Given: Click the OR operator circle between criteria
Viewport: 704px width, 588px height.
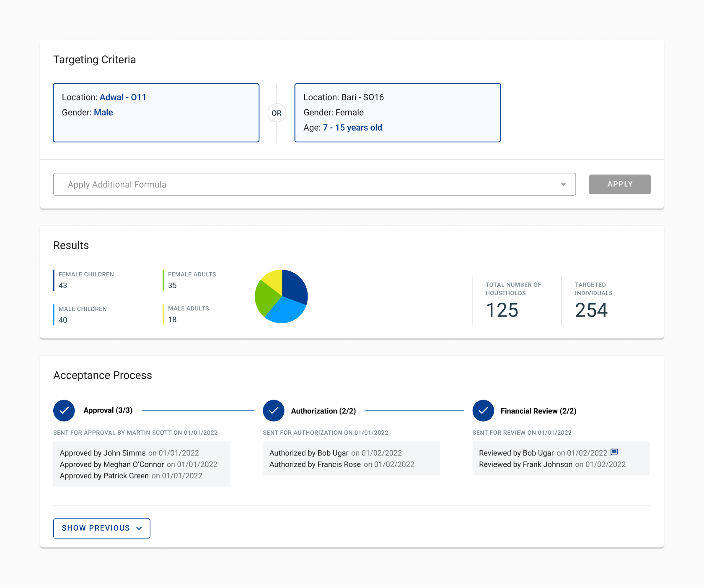Looking at the screenshot, I should (x=277, y=113).
